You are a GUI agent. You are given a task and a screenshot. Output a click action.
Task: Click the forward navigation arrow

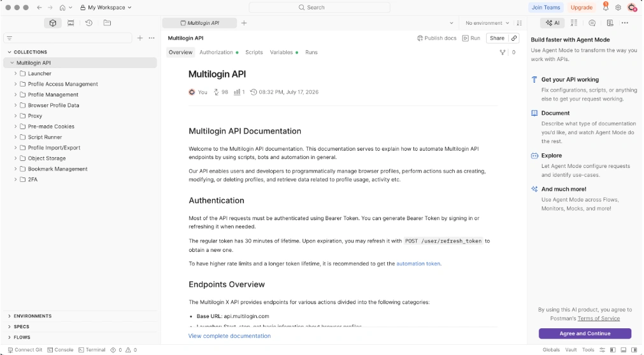pyautogui.click(x=50, y=8)
